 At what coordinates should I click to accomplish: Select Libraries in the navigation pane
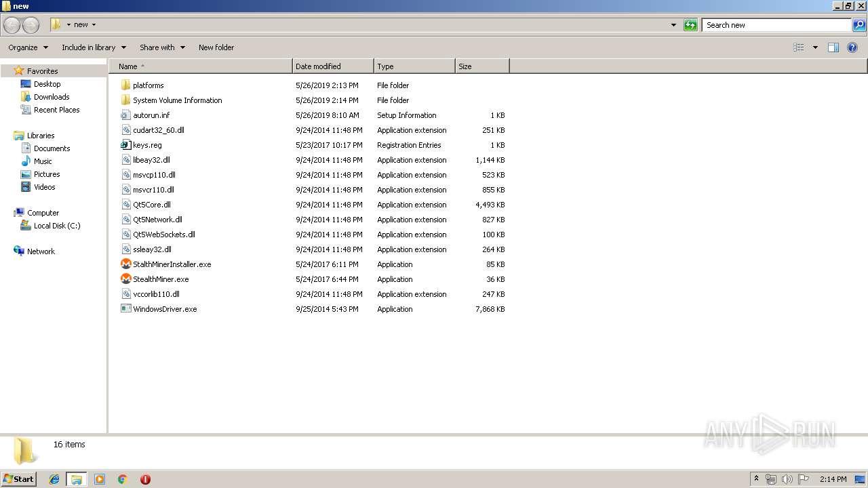pos(41,136)
